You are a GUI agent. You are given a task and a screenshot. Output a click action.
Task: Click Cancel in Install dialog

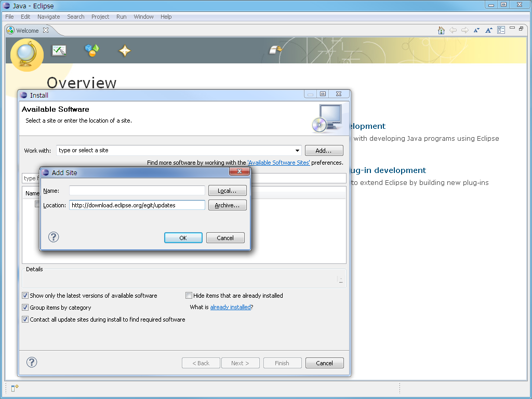click(324, 363)
